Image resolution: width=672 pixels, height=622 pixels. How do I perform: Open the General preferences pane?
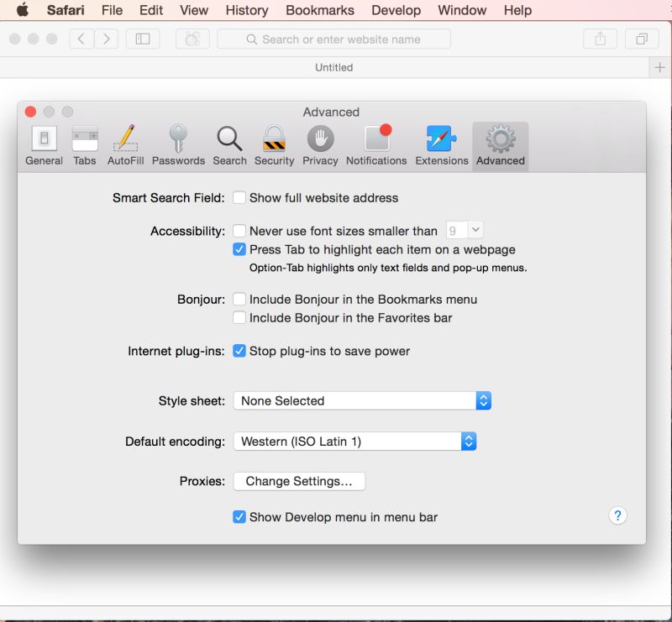click(x=43, y=144)
